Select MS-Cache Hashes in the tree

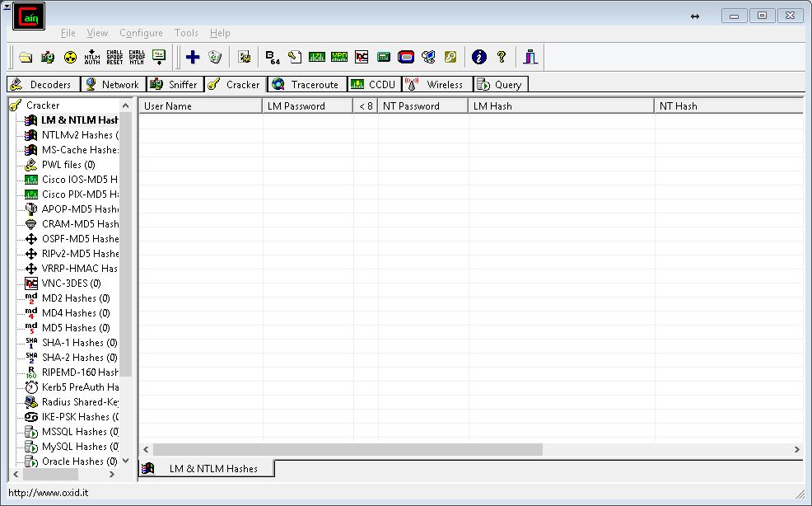[x=80, y=150]
